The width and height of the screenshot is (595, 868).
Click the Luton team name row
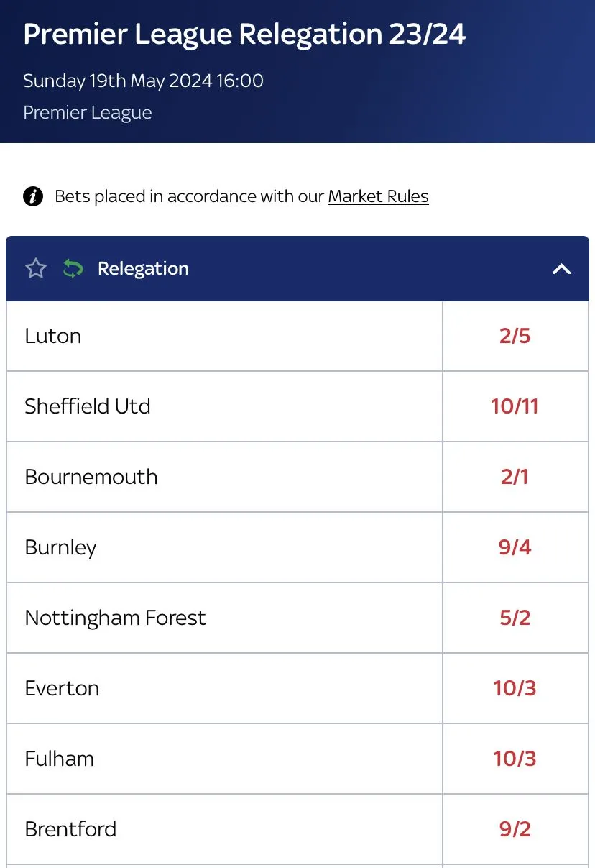pos(53,336)
